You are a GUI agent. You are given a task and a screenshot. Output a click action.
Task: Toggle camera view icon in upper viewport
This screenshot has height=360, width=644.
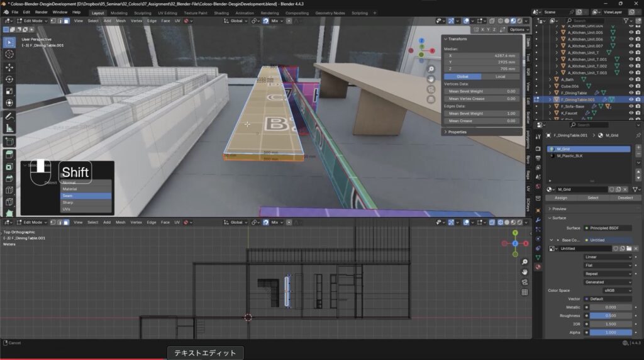431,89
